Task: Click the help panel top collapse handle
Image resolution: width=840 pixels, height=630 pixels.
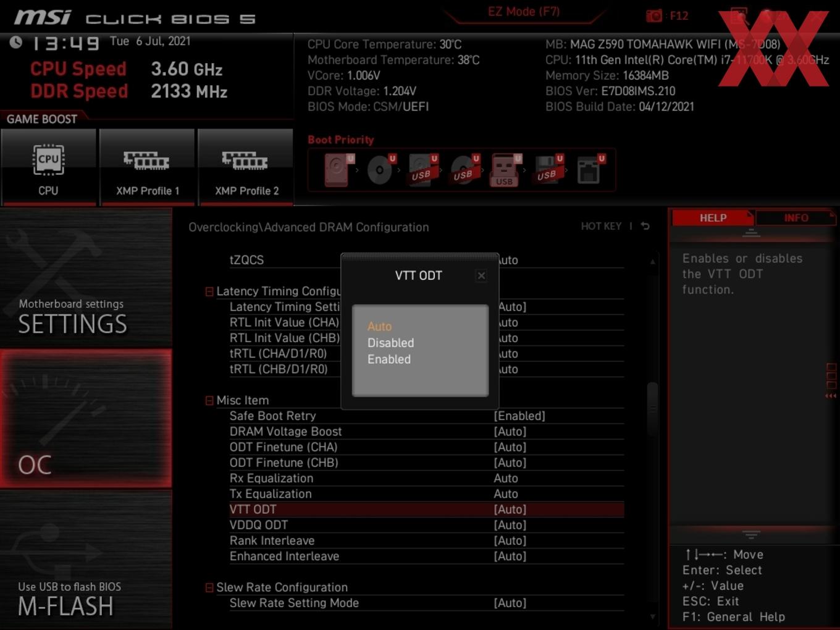Action: pyautogui.click(x=751, y=233)
